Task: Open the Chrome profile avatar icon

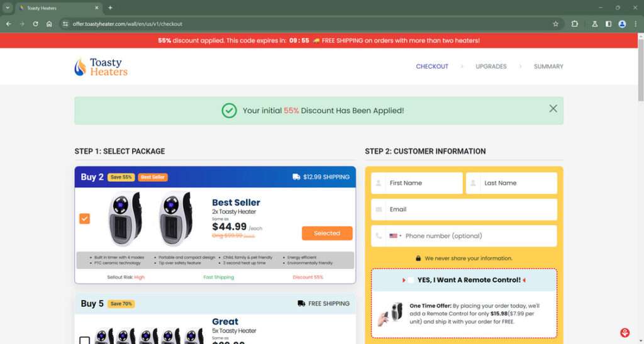Action: pos(622,24)
